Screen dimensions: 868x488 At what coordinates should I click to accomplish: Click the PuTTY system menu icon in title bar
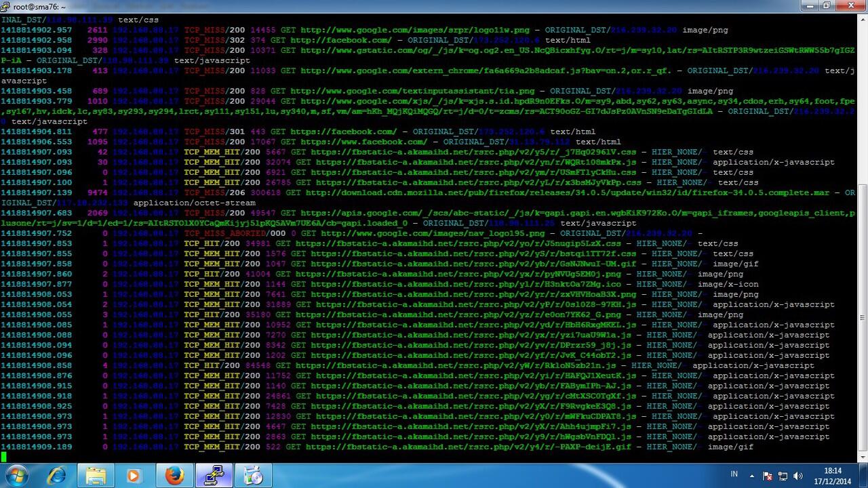tap(6, 6)
